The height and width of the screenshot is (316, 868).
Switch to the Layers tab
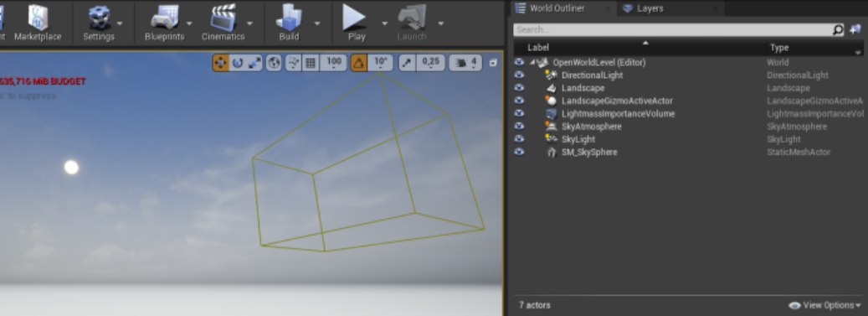(650, 8)
